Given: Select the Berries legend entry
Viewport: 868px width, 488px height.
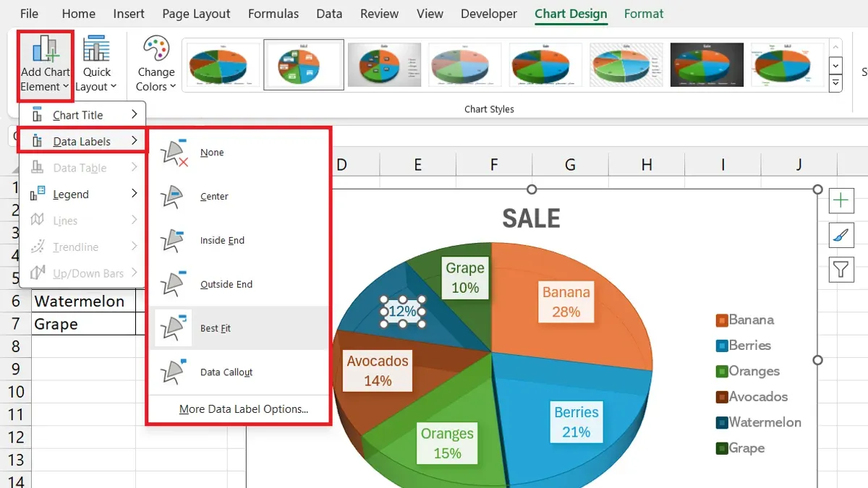Looking at the screenshot, I should click(x=744, y=346).
